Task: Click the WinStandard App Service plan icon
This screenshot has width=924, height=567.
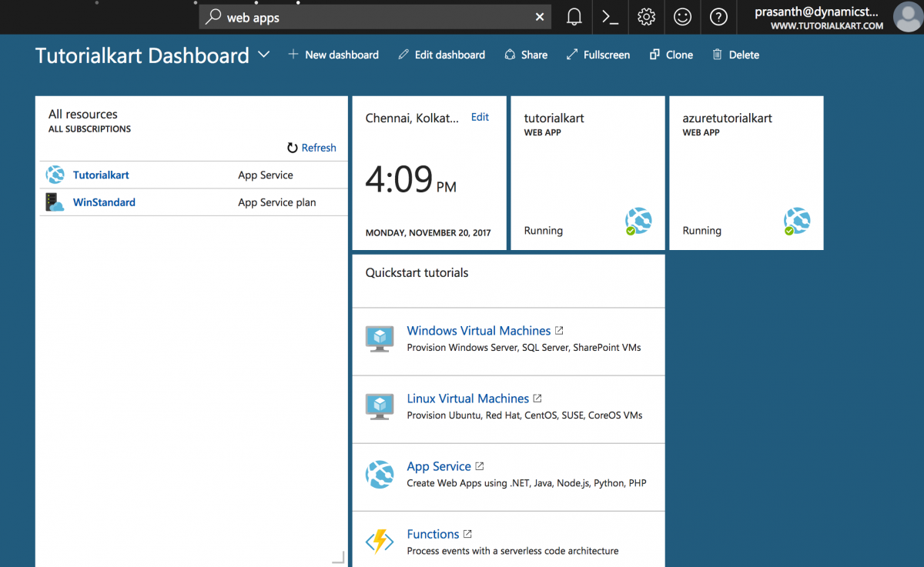Action: [x=55, y=202]
